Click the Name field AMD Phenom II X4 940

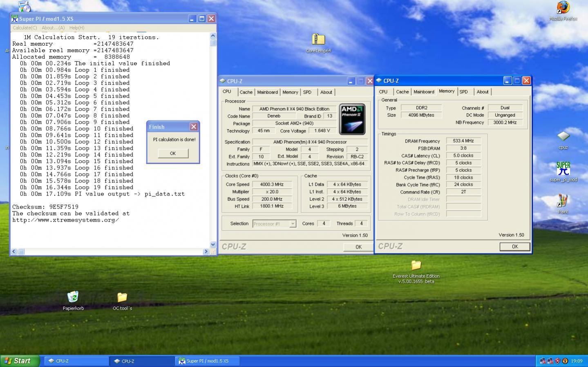(294, 109)
